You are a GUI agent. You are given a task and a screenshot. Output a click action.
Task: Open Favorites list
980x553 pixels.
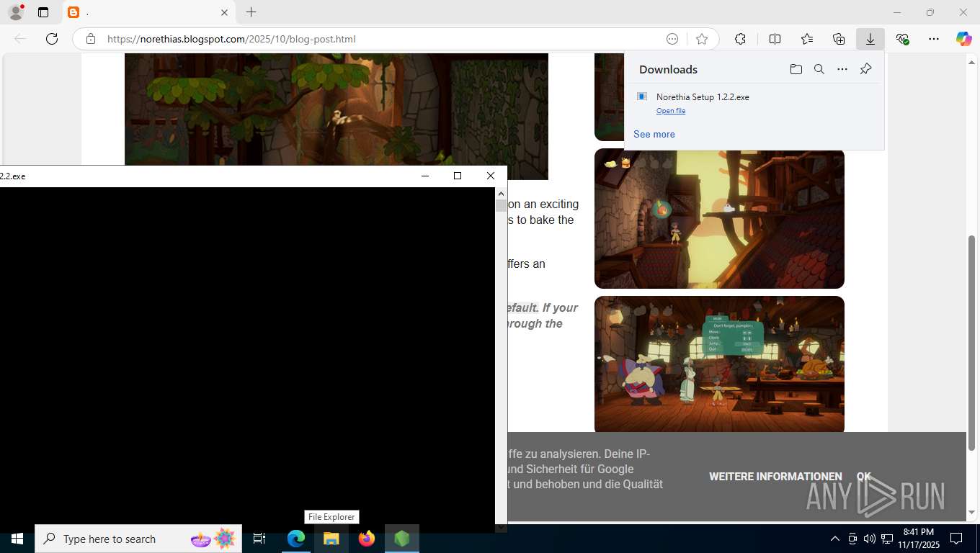tap(807, 39)
